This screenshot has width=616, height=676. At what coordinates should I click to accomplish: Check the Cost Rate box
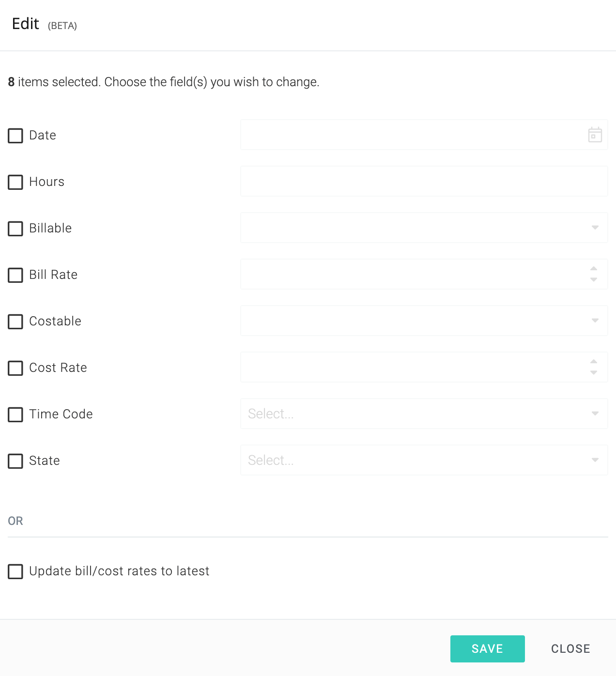click(15, 368)
